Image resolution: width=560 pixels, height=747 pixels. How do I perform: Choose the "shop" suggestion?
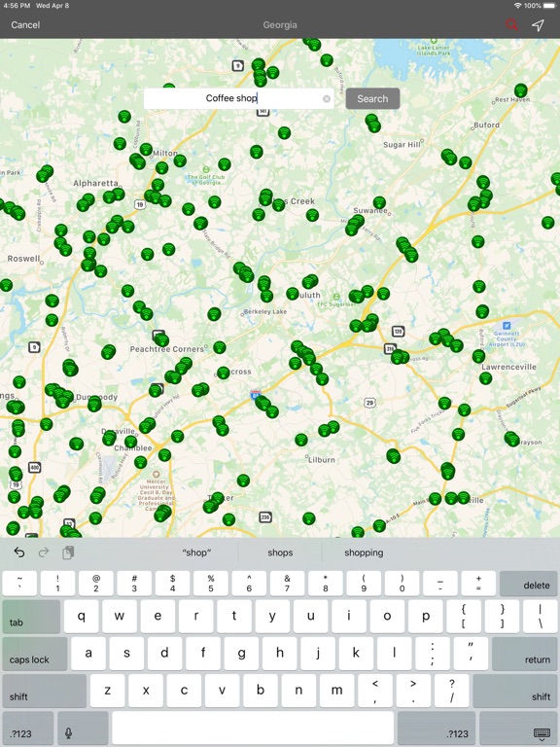click(x=196, y=552)
